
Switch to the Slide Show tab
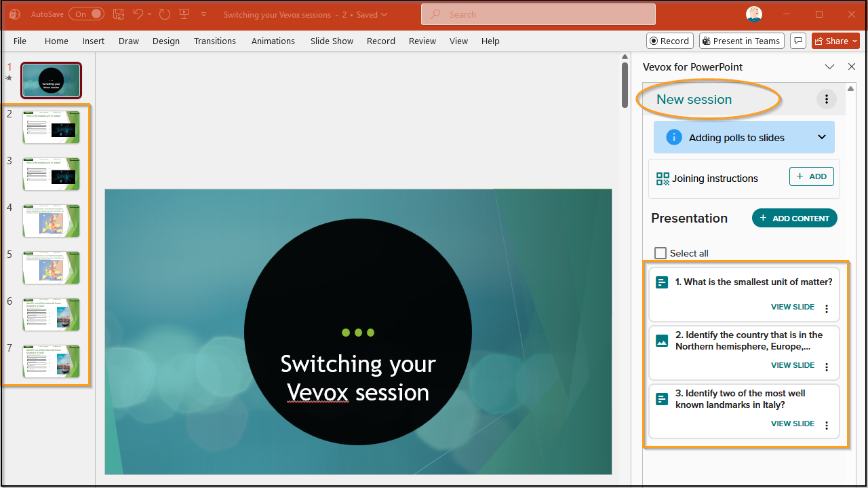point(332,41)
